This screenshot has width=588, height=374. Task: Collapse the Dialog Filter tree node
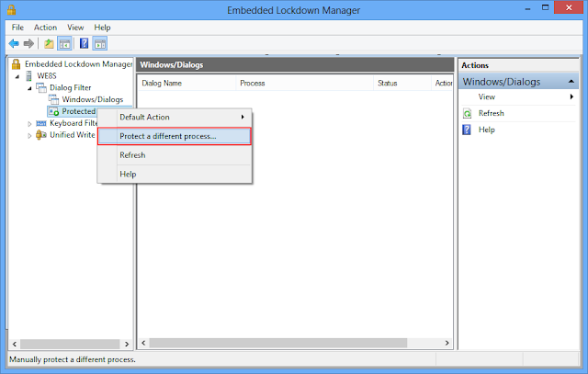point(29,88)
